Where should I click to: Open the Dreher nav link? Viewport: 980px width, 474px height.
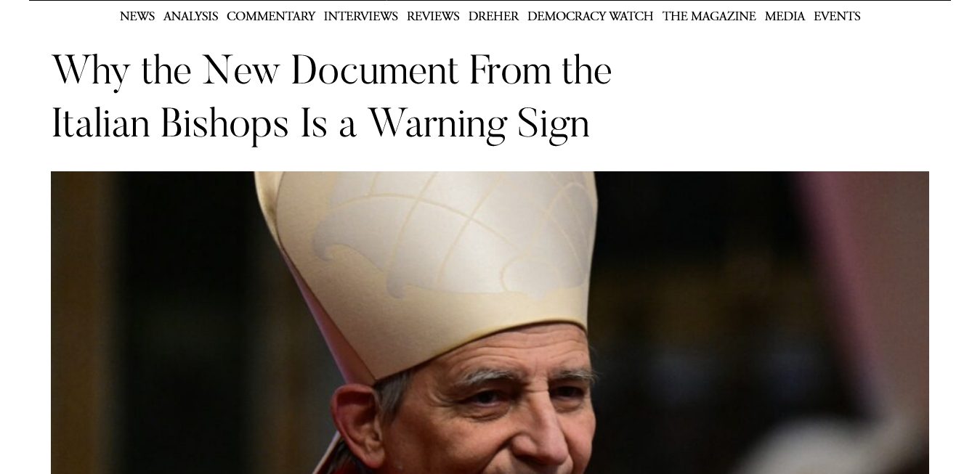point(493,17)
